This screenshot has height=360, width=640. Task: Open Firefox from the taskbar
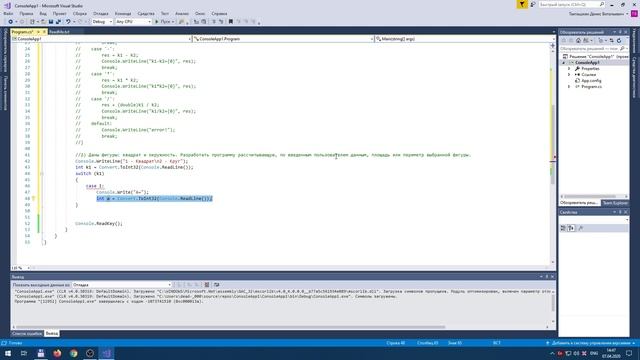click(x=57, y=353)
